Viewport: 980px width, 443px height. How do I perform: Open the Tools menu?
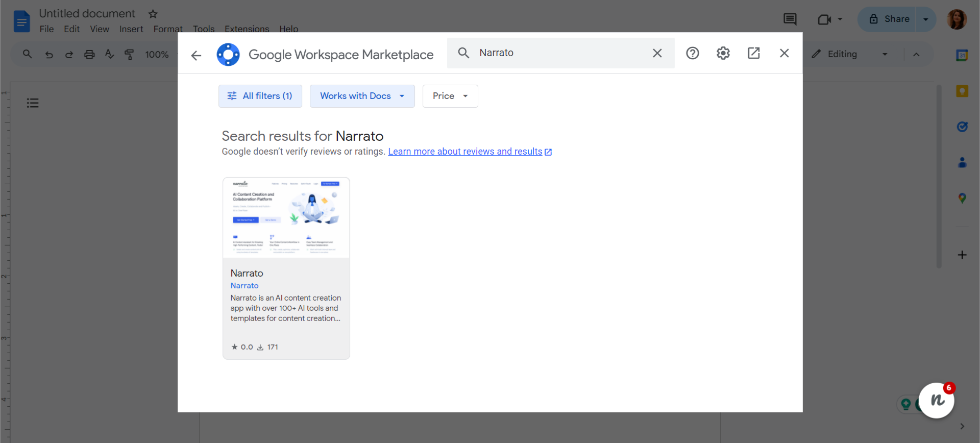(x=204, y=29)
